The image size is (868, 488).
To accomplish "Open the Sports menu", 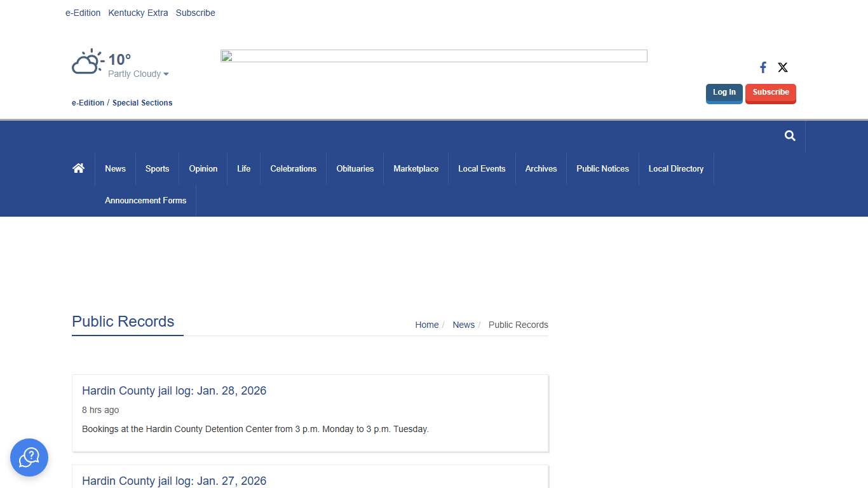I will [x=157, y=169].
